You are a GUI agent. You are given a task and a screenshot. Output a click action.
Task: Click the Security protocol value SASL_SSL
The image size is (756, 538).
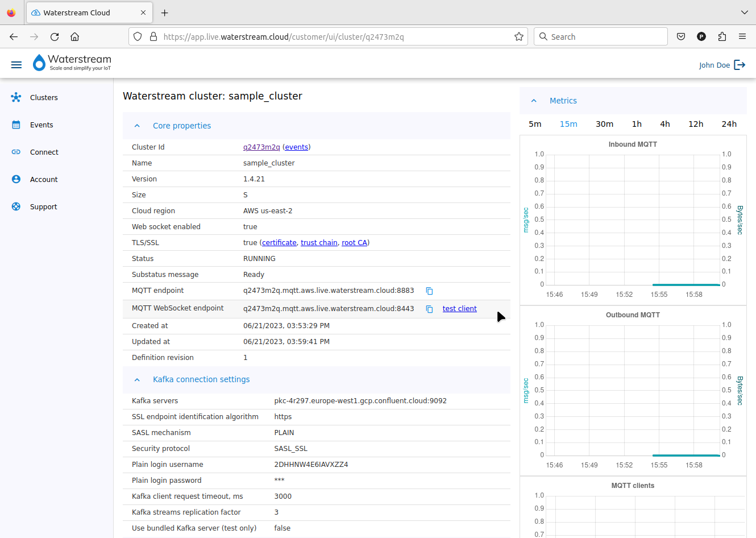click(x=290, y=448)
